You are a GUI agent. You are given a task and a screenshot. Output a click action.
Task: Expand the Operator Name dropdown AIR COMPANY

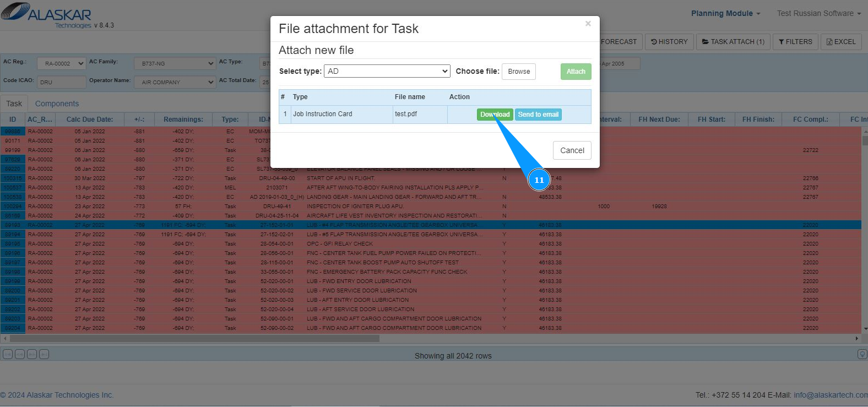[x=175, y=82]
